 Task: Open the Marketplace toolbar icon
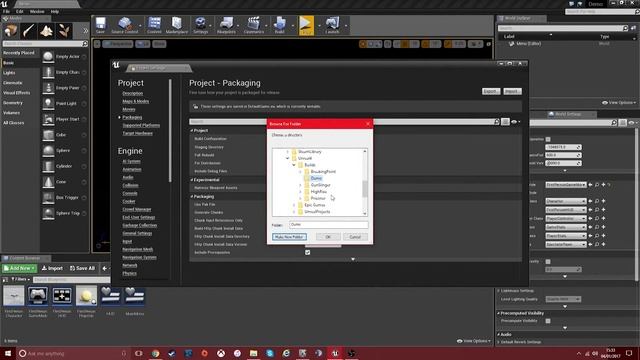tap(177, 25)
